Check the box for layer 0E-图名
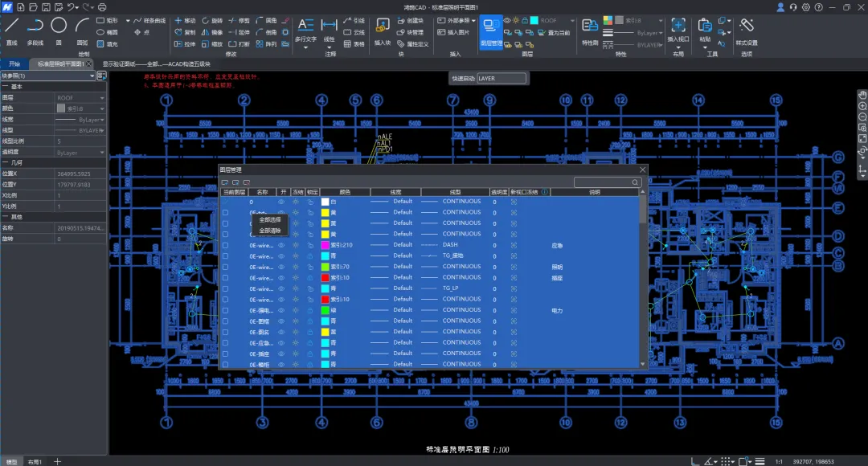Viewport: 868px width, 466px height. pyautogui.click(x=225, y=332)
